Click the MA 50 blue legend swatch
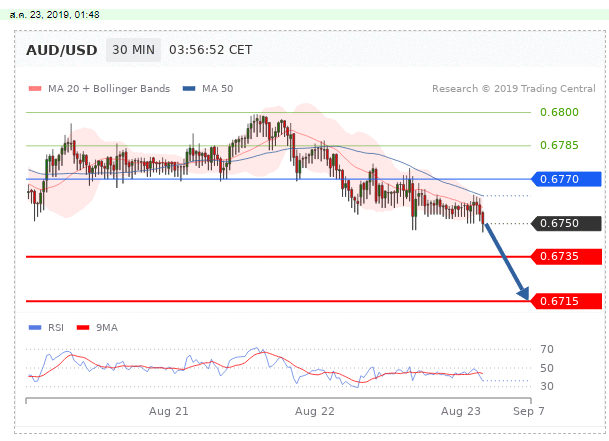Image resolution: width=609 pixels, height=441 pixels. [189, 89]
